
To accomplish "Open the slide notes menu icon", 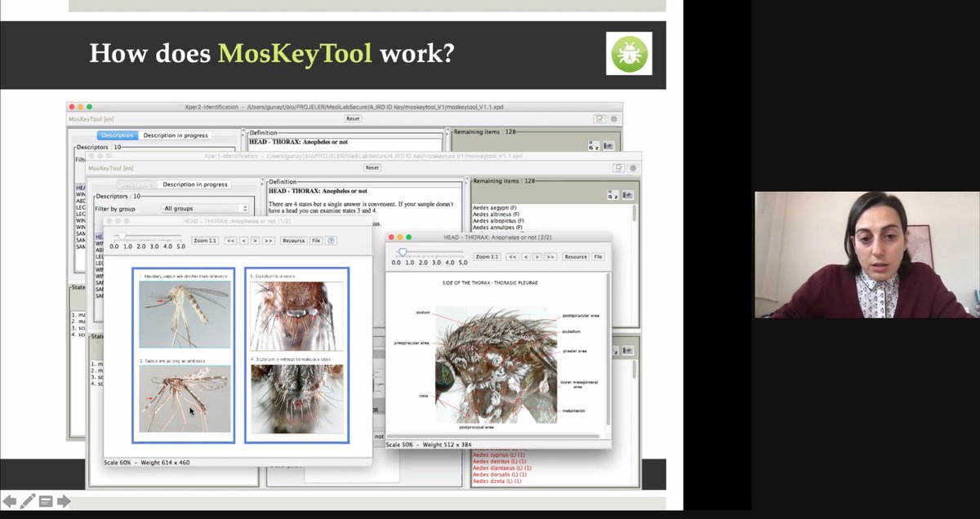I will (x=46, y=501).
